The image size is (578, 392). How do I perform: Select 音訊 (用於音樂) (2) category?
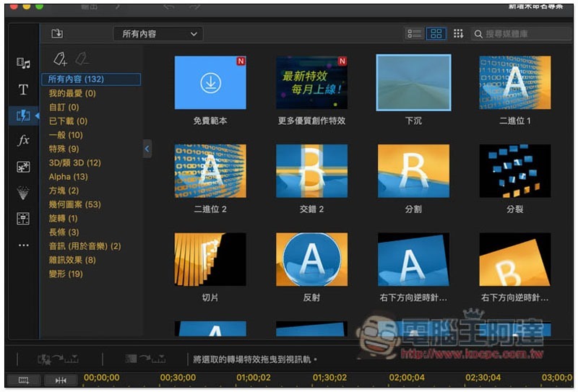(85, 246)
